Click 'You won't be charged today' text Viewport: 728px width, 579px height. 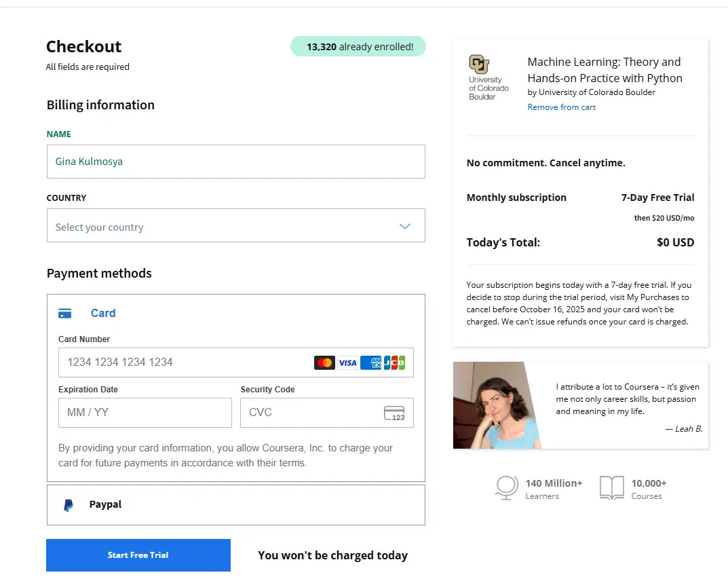[x=333, y=556]
